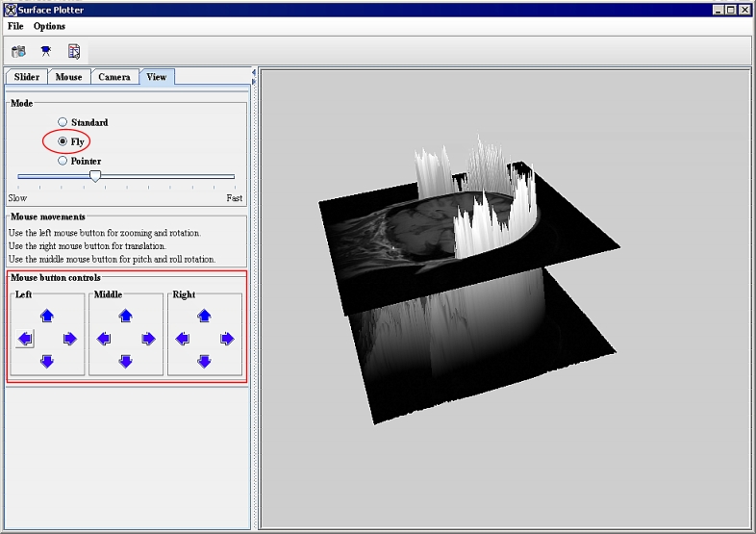
Task: Select the Pointer mode radio button
Action: point(63,161)
